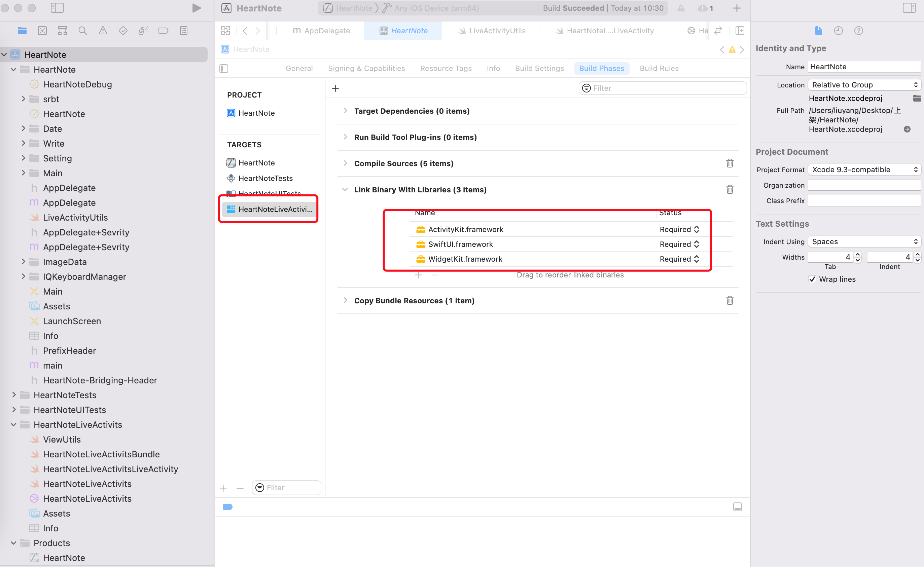The height and width of the screenshot is (567, 924).
Task: Open the AppDelegate editor tab
Action: pyautogui.click(x=321, y=31)
